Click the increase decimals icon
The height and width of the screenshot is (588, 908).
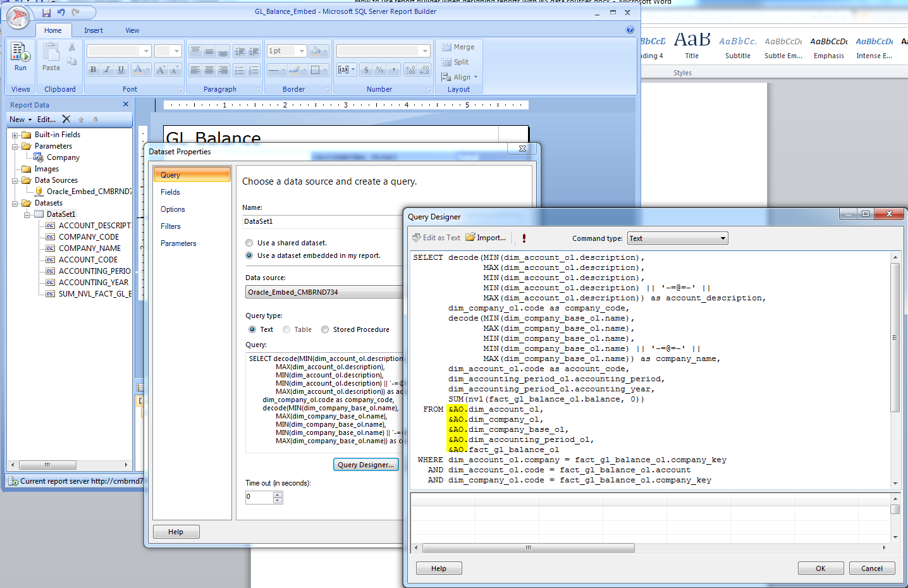[410, 70]
